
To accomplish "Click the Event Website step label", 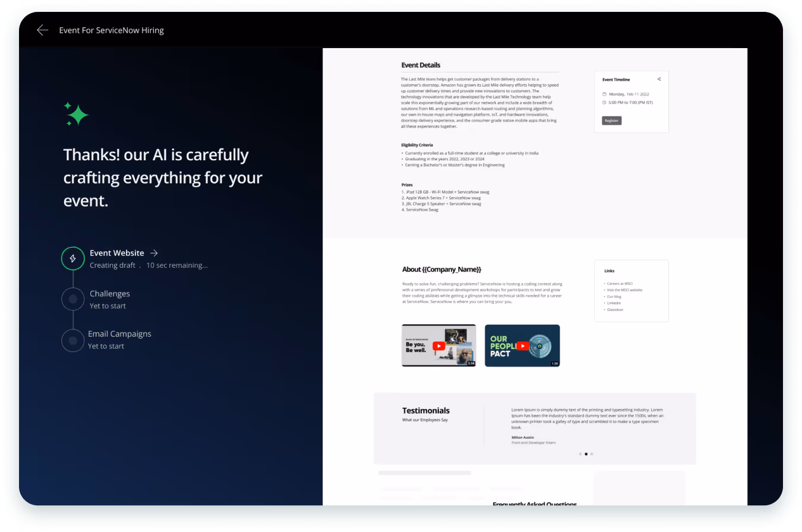I will [x=117, y=253].
